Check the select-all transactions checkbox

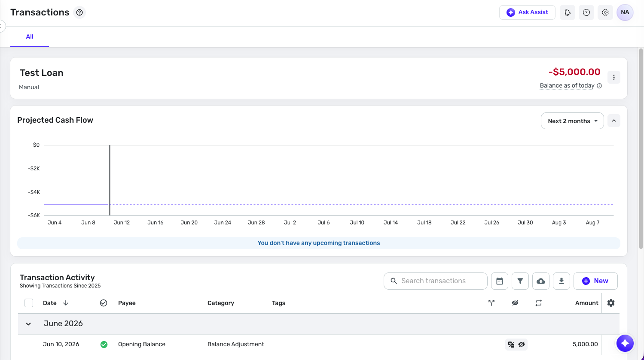tap(29, 303)
